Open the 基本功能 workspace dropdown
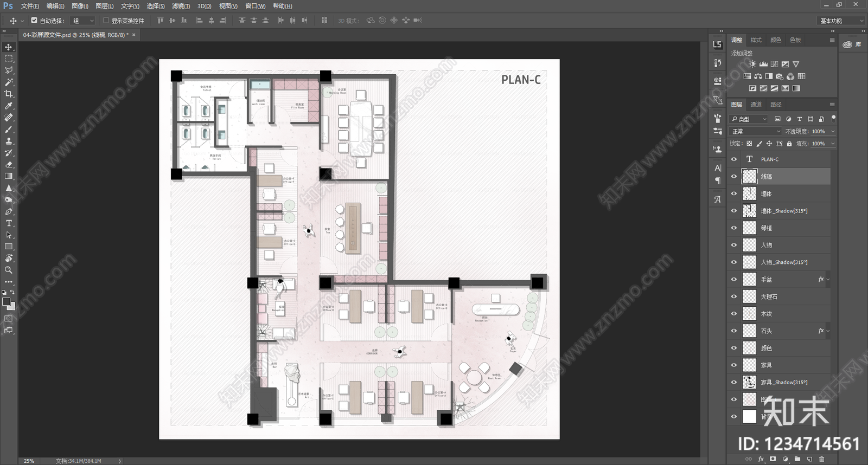Viewport: 868px width, 465px height. (841, 21)
